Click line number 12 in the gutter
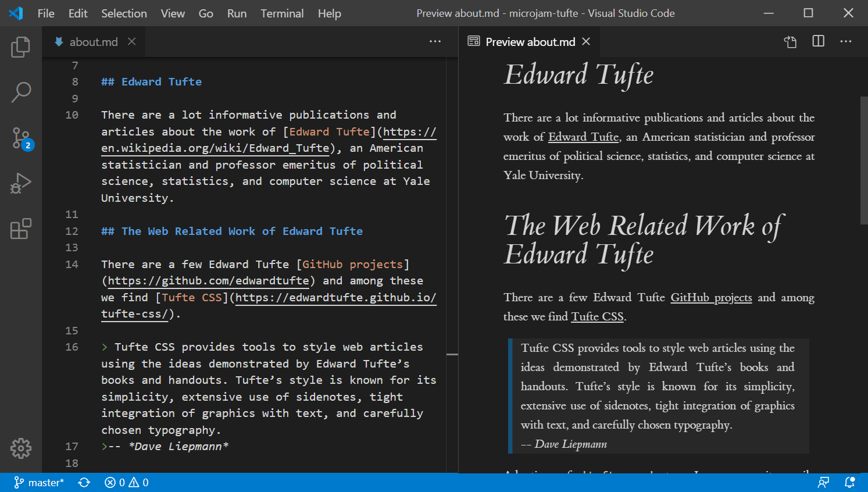Screen dimensions: 868x492 [x=72, y=231]
